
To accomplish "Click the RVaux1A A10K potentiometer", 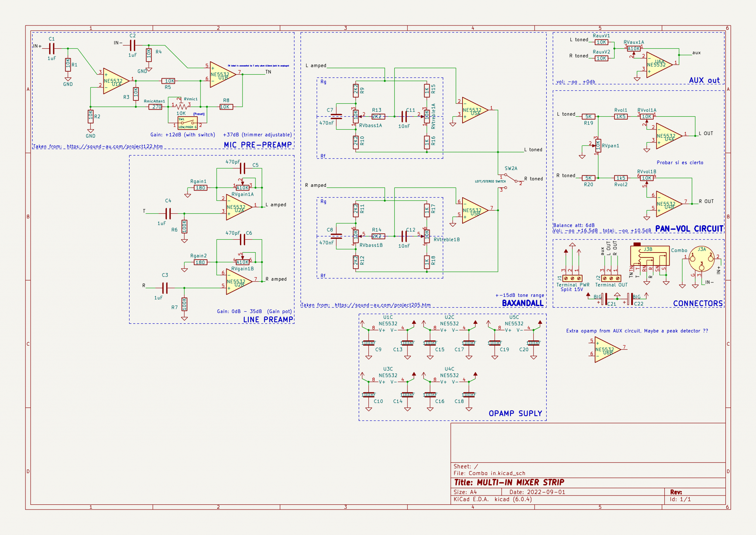I will coord(634,49).
